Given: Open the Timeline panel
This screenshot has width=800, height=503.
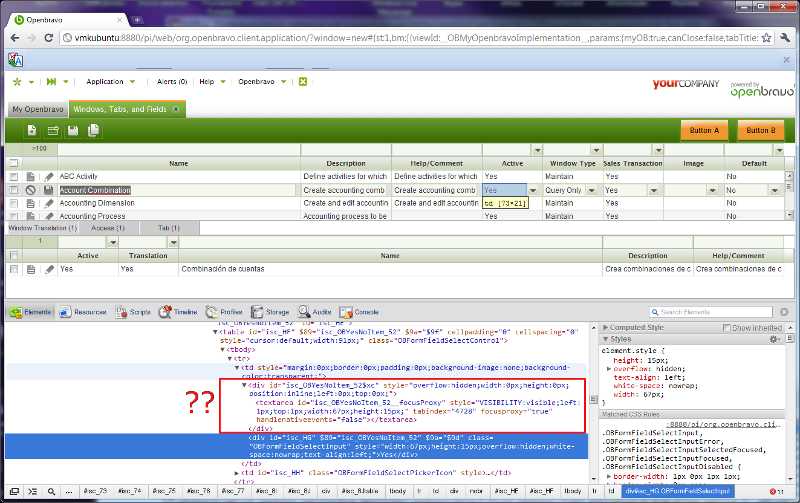Looking at the screenshot, I should (178, 312).
